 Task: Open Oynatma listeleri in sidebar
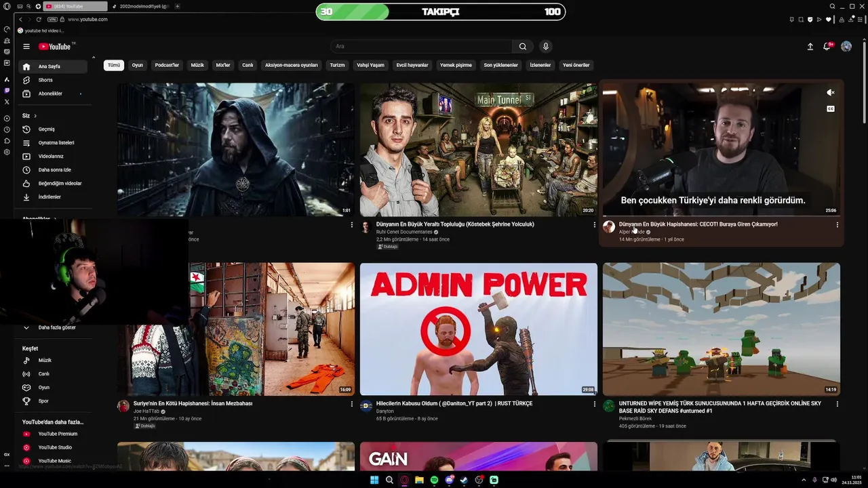[x=54, y=142]
